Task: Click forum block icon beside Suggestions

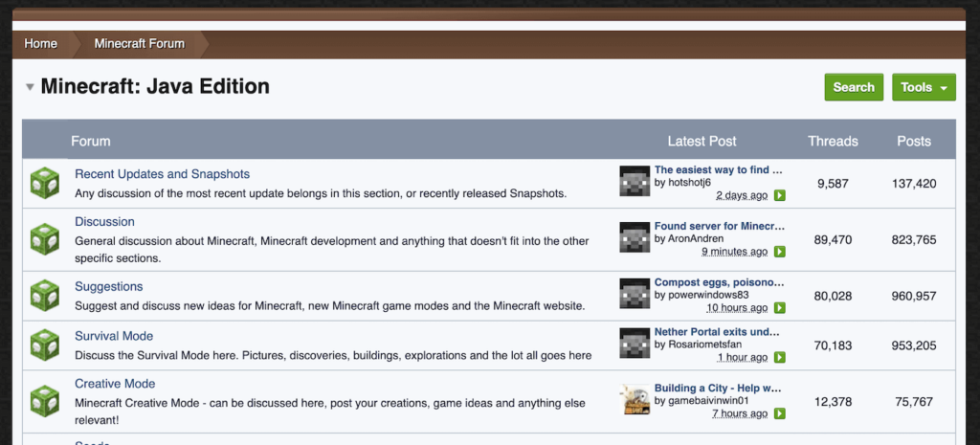Action: [44, 296]
